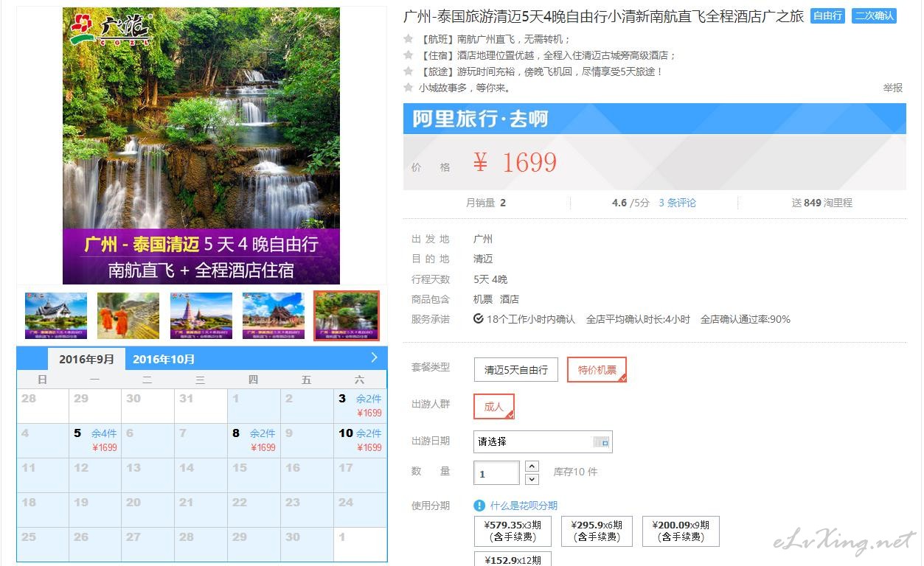Click the product title 广州-泰国旅游清迈5天4晚自由行

[x=603, y=16]
